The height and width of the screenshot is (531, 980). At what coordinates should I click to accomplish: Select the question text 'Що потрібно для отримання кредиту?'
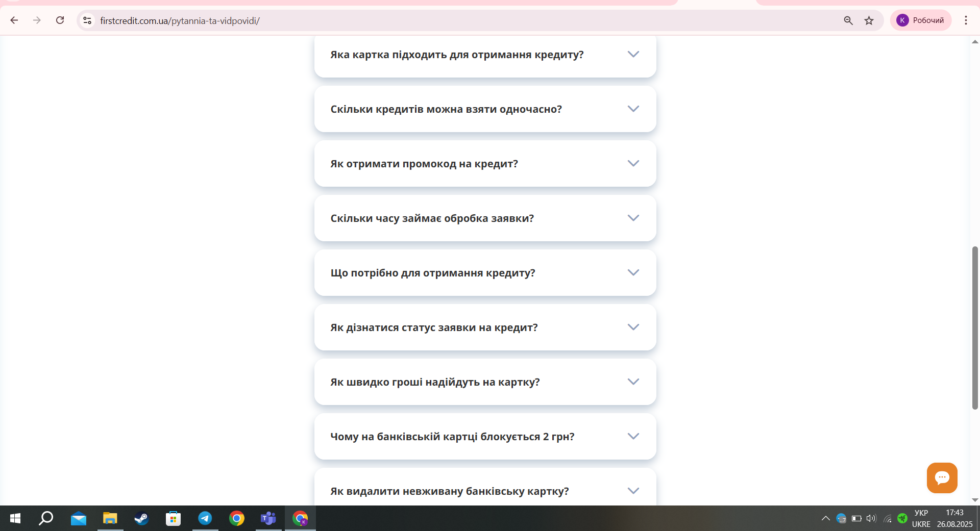(433, 273)
